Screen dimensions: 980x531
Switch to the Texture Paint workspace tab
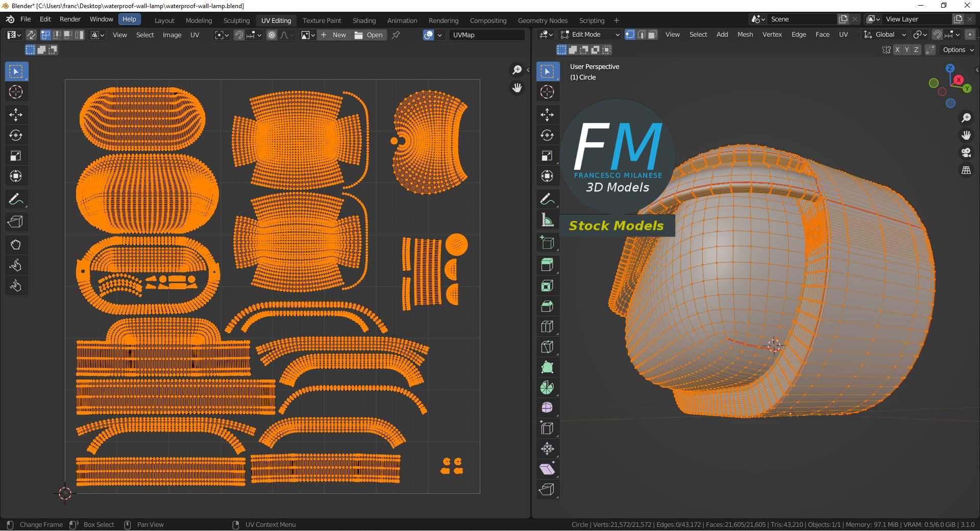point(322,20)
